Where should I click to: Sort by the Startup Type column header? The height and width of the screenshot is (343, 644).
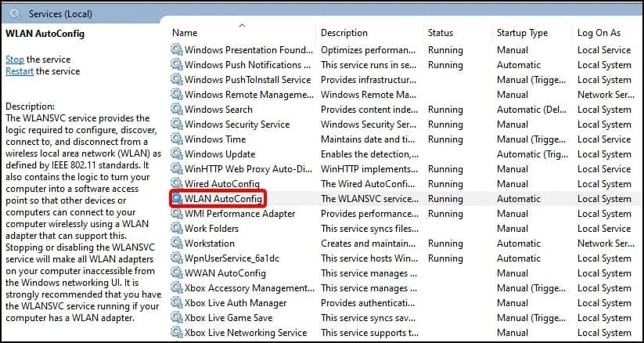click(x=522, y=33)
